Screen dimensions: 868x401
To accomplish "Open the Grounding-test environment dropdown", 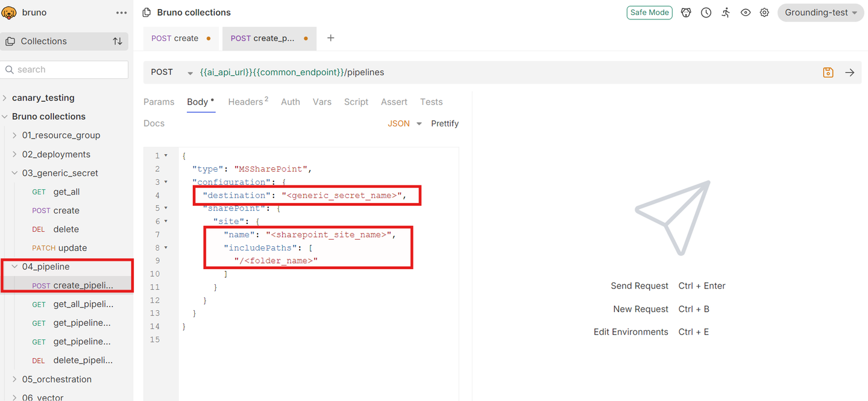I will click(x=820, y=13).
